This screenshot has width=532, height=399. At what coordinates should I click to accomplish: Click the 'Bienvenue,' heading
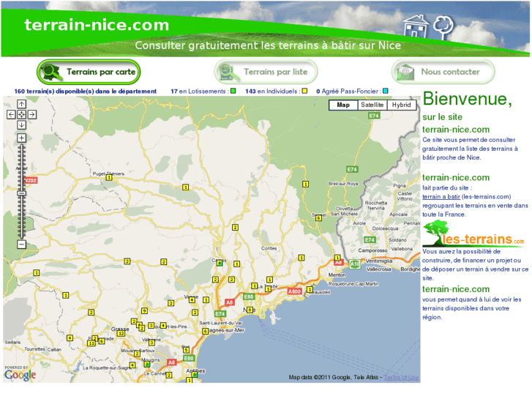tap(468, 99)
